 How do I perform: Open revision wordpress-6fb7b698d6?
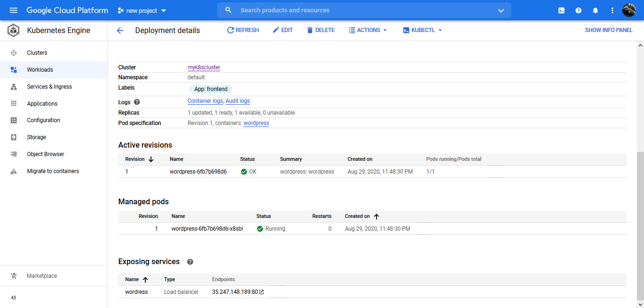click(198, 172)
